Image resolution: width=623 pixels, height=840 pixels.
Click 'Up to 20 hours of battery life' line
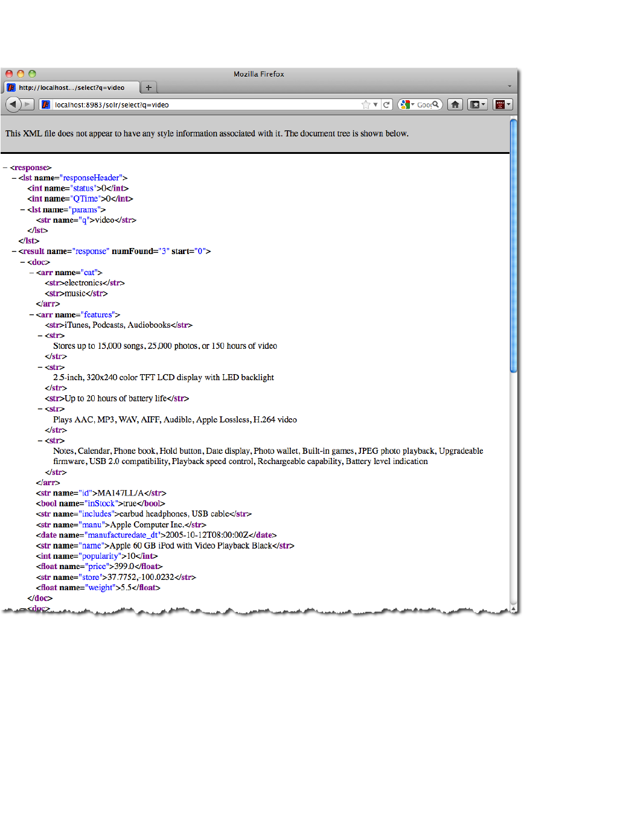(117, 399)
